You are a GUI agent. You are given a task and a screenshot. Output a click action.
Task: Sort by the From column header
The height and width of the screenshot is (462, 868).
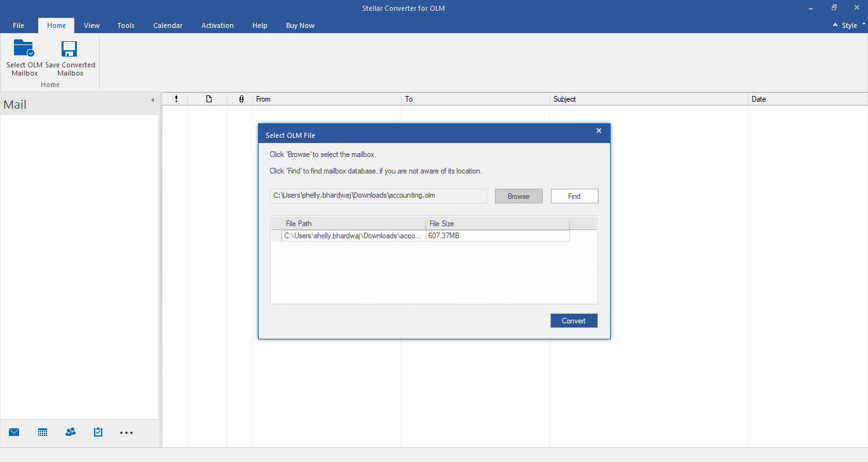coord(327,99)
